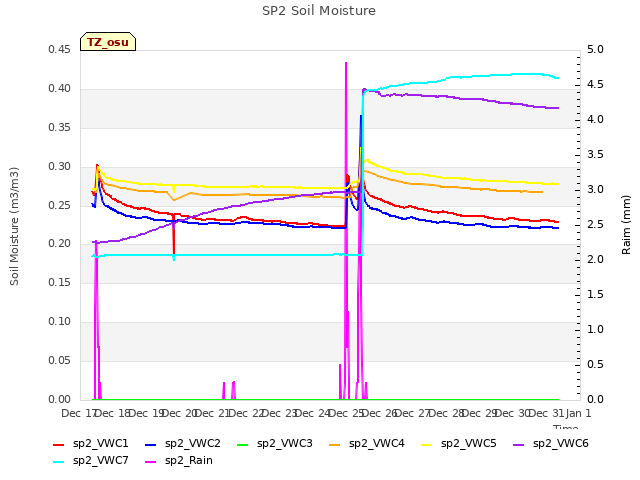Toggle sp2_VWC3 legend entry
Viewport: 640px width, 480px height.
point(275,444)
